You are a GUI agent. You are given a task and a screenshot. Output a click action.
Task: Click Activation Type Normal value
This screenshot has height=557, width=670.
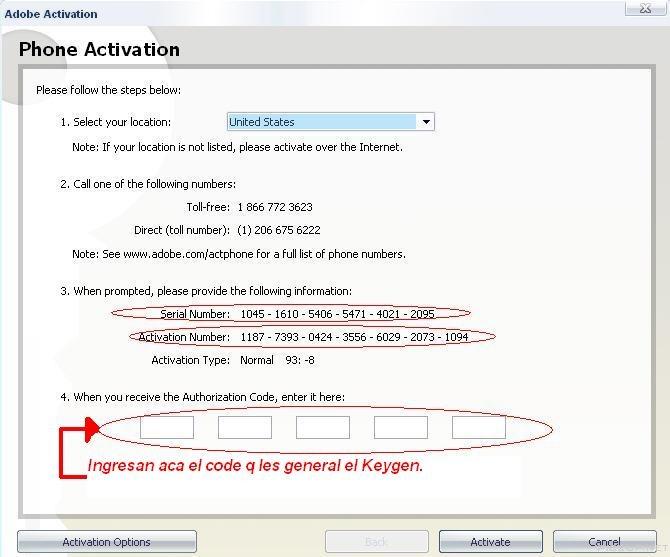(256, 360)
